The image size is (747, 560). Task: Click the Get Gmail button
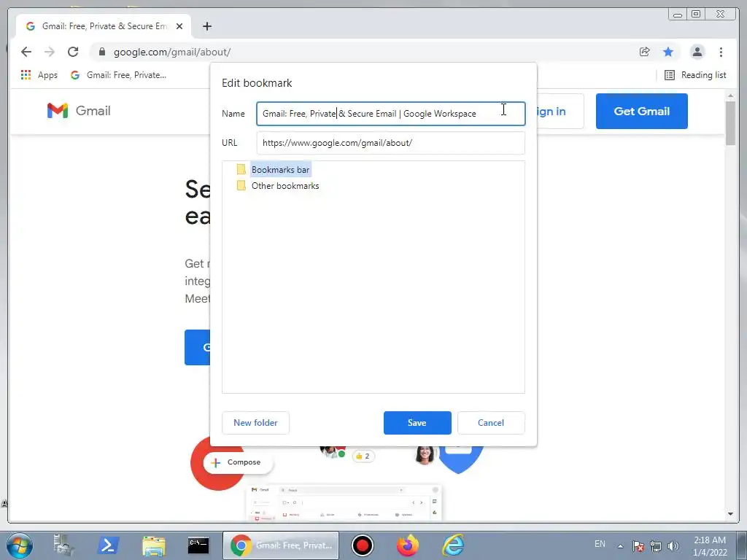pos(641,111)
